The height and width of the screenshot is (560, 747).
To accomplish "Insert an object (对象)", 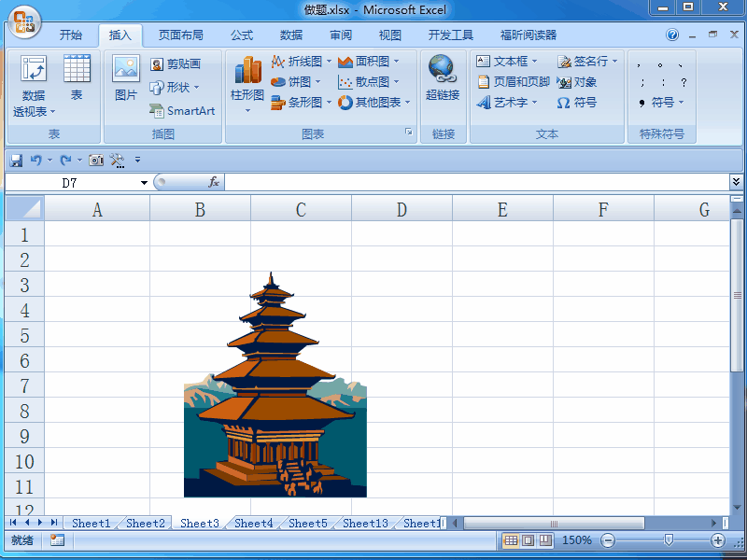I will [x=577, y=82].
